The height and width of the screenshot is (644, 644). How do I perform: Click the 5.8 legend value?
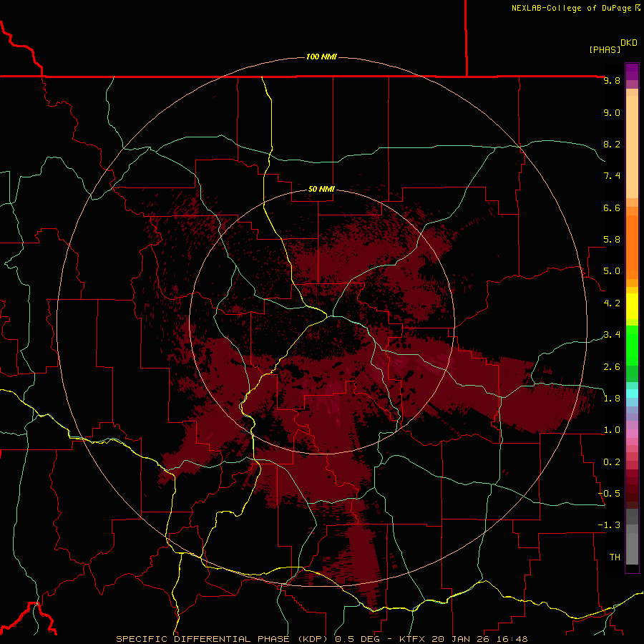tap(612, 240)
